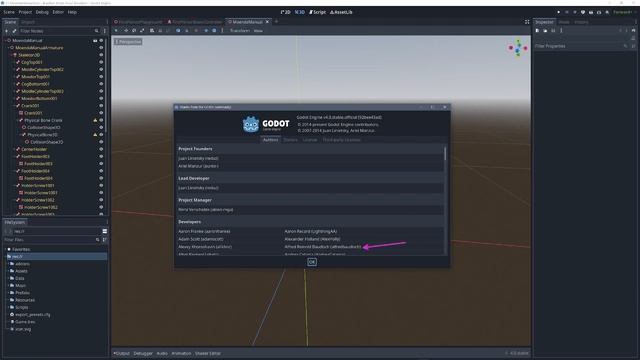Collapse the PhysicalBone3D node
This screenshot has height=360, width=640.
pyautogui.click(x=20, y=135)
